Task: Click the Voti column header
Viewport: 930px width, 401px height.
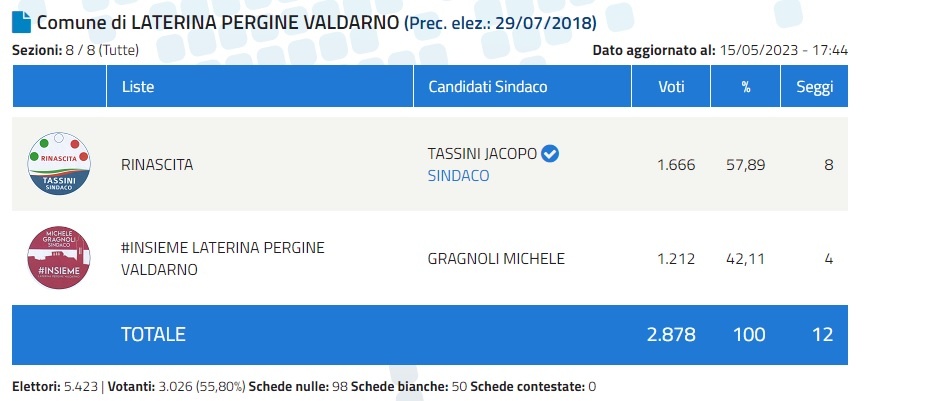Action: tap(671, 87)
